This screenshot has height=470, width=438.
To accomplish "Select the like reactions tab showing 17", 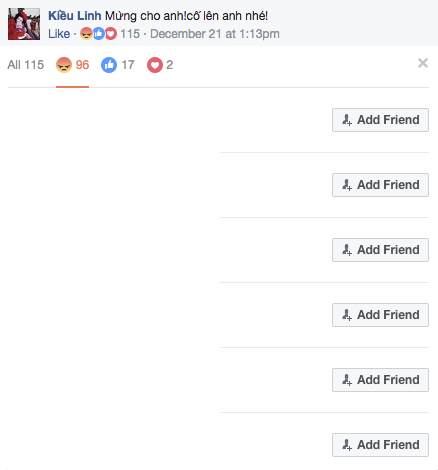I will [118, 65].
